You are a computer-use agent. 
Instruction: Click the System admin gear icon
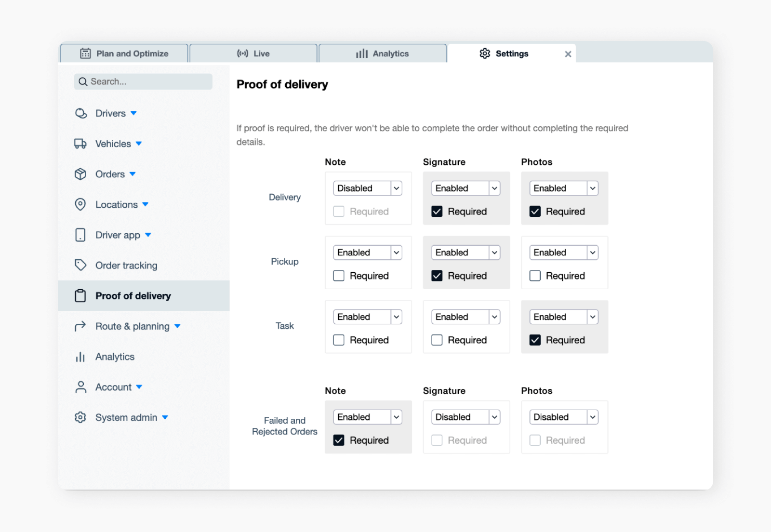tap(81, 417)
